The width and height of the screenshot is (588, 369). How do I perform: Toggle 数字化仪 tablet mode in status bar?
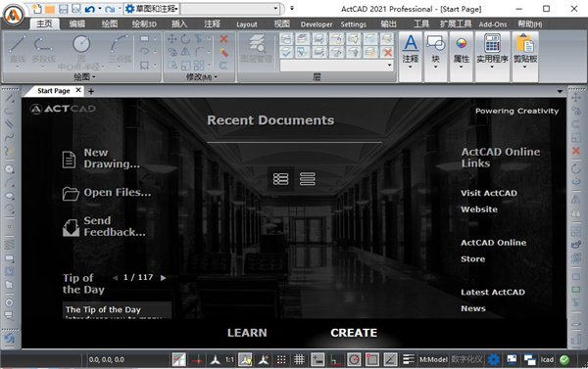coord(466,359)
